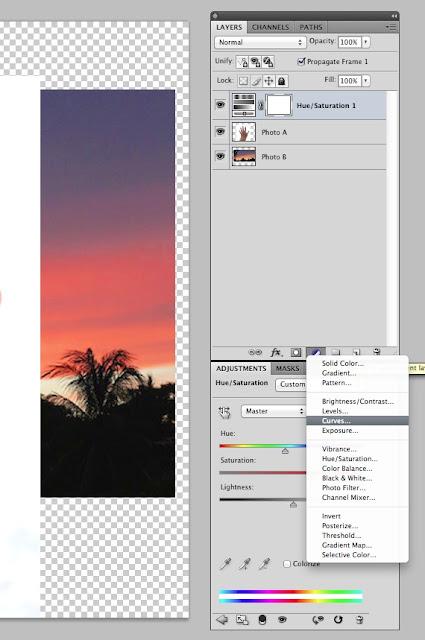Switch panel to expanded view icon
Screen dimensions: 425x640
tap(242, 620)
